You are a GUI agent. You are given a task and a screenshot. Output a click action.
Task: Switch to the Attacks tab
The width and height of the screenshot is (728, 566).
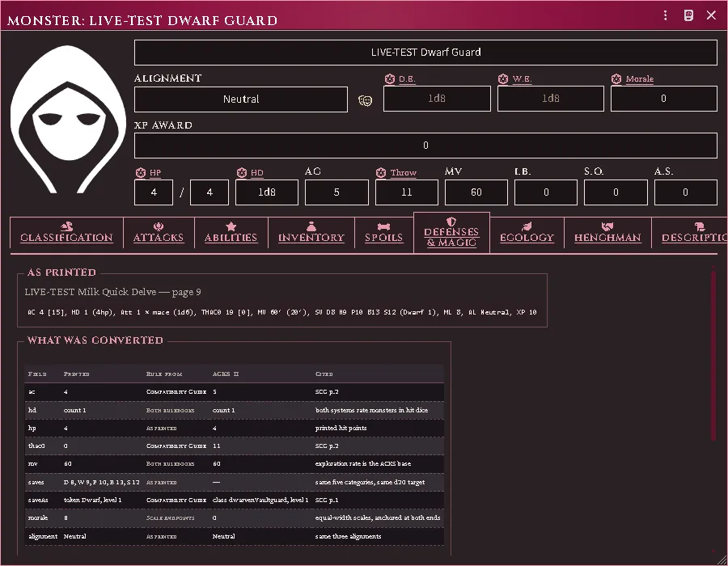159,232
